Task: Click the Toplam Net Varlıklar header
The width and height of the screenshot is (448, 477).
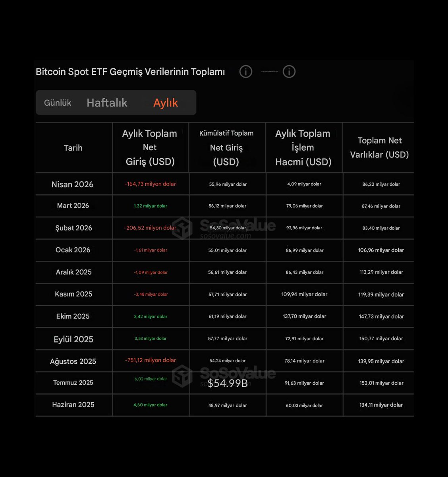Action: (380, 147)
